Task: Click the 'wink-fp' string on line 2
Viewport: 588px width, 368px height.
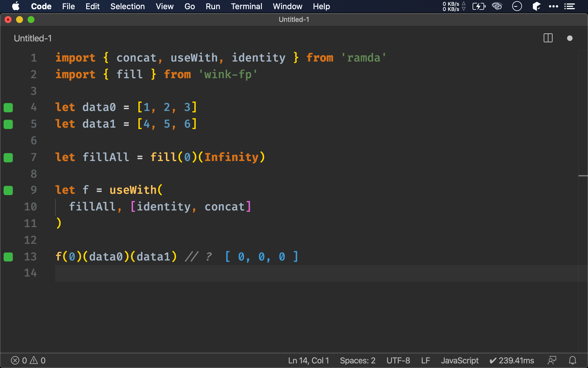Action: [x=228, y=74]
